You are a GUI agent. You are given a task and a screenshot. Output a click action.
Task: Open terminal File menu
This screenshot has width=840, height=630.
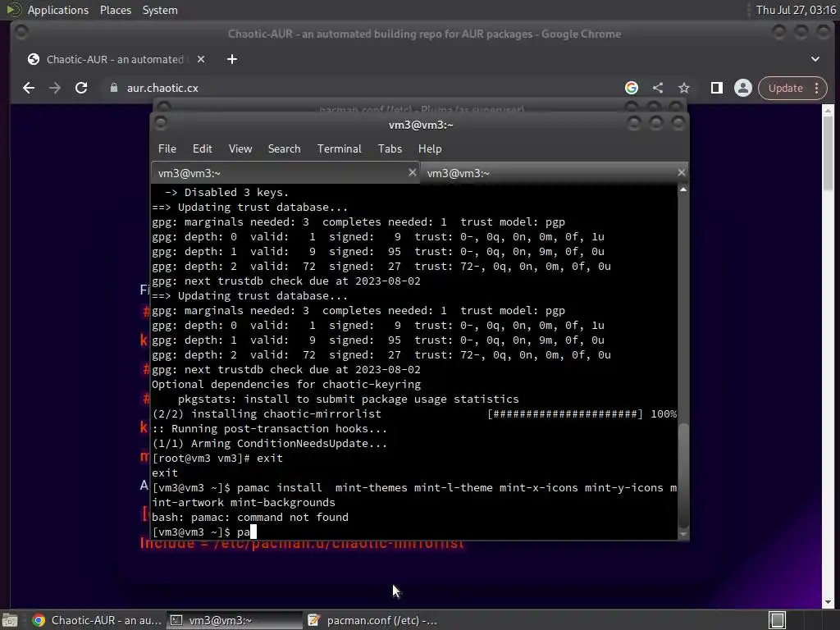pos(167,149)
